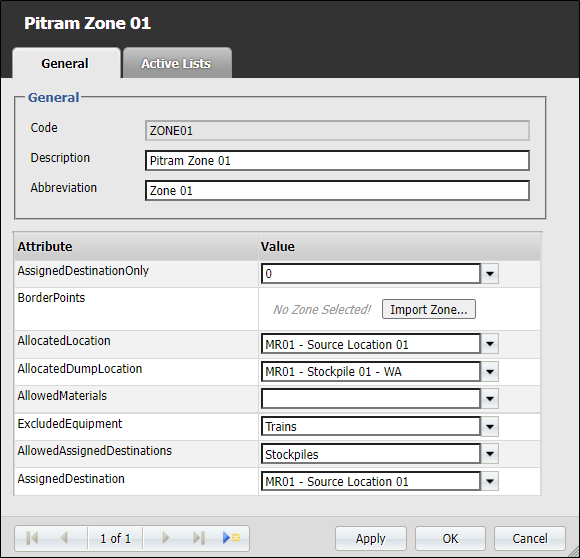Select the ExcludedEquipment attribute label
This screenshot has height=558, width=580.
(70, 424)
